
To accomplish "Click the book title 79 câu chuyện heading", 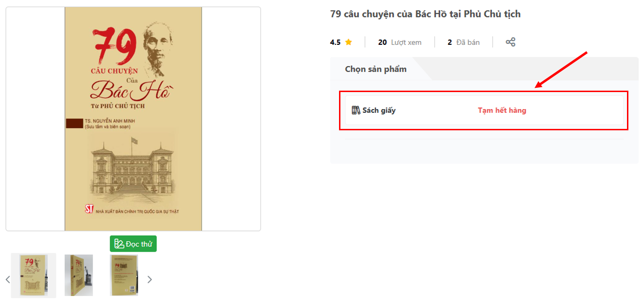I will click(x=426, y=14).
